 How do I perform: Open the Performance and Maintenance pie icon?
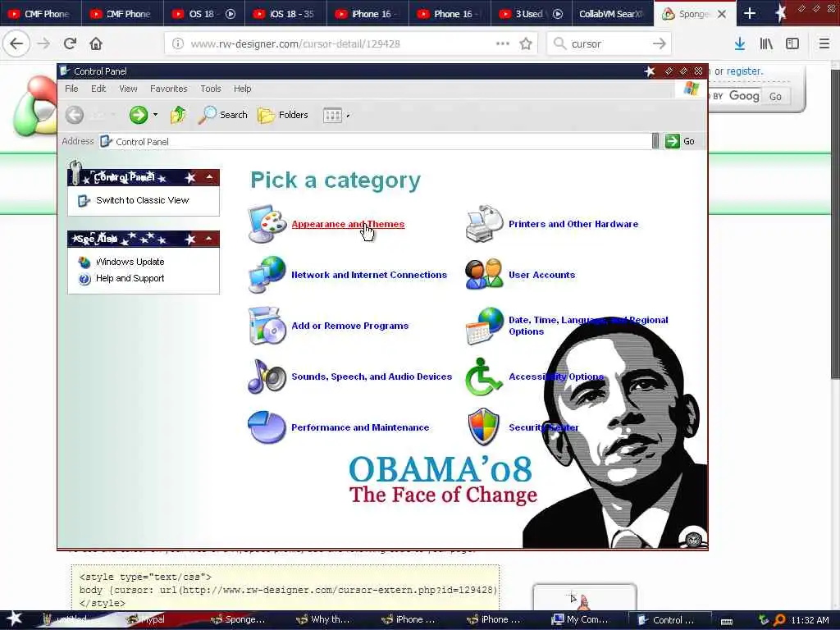click(267, 427)
